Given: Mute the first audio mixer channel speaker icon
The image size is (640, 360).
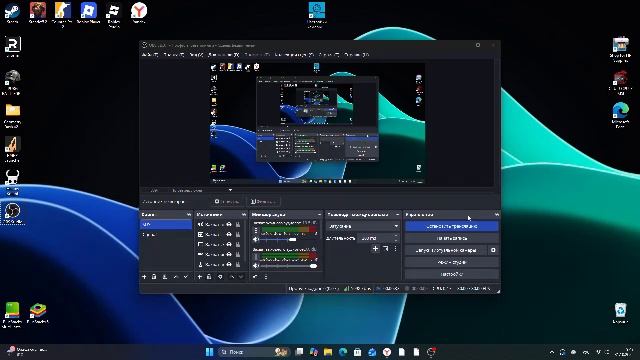Looking at the screenshot, I should [x=256, y=240].
